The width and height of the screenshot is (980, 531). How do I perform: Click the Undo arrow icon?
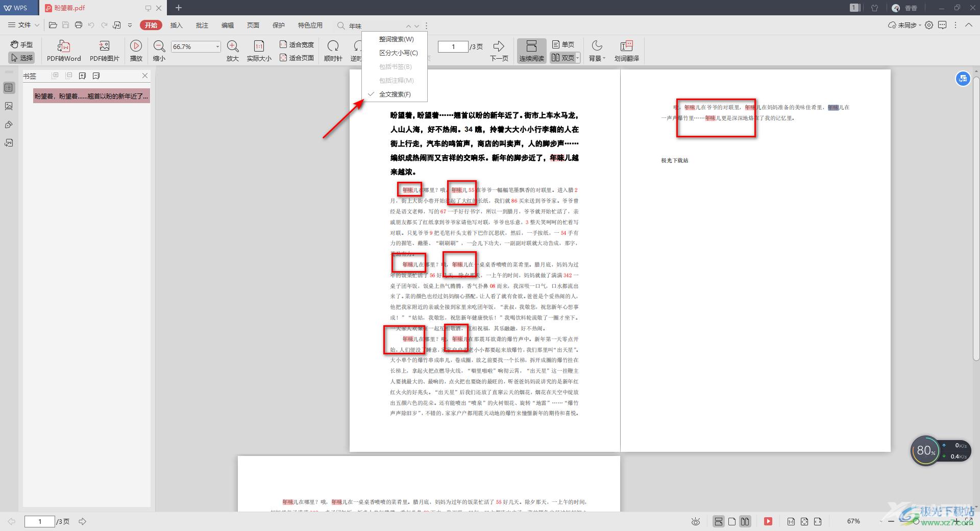(x=91, y=25)
